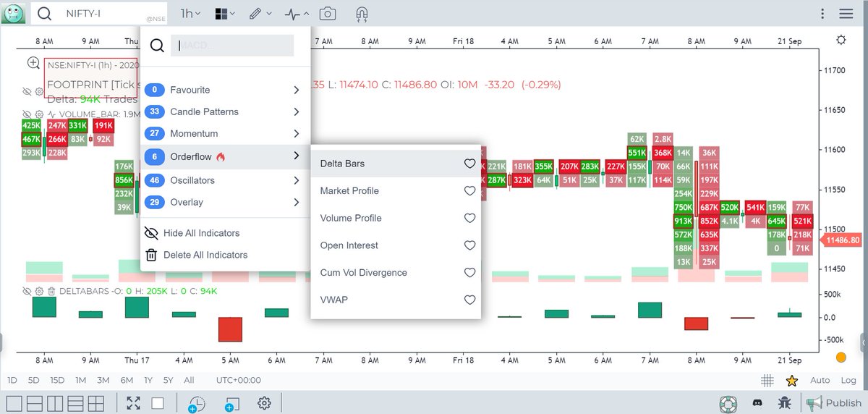
Task: Select two-column vertical split layout
Action: pyautogui.click(x=55, y=403)
